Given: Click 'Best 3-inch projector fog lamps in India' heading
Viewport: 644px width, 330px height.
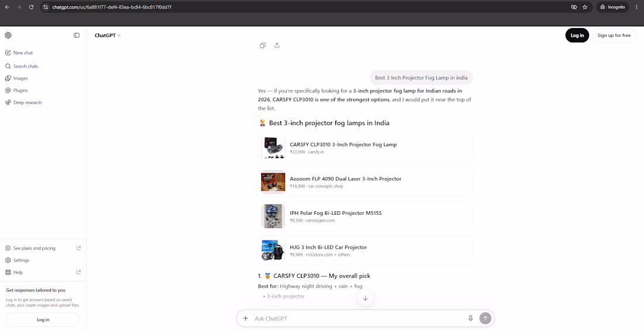Looking at the screenshot, I should pos(329,123).
